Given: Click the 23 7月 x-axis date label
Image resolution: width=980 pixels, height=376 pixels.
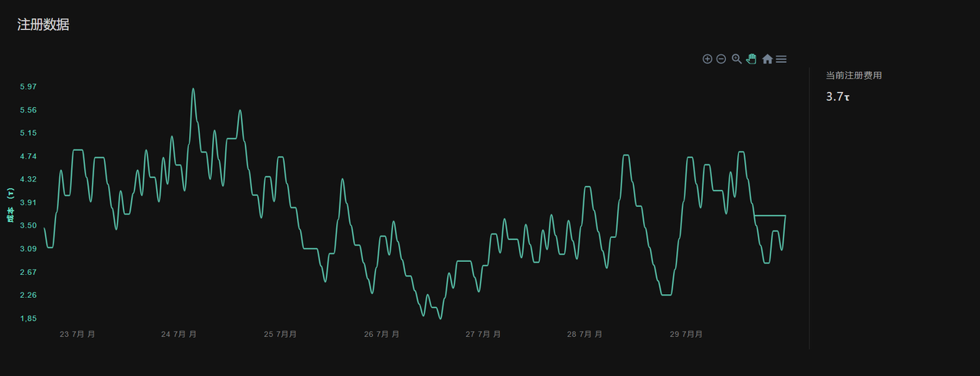Looking at the screenshot, I should 77,335.
